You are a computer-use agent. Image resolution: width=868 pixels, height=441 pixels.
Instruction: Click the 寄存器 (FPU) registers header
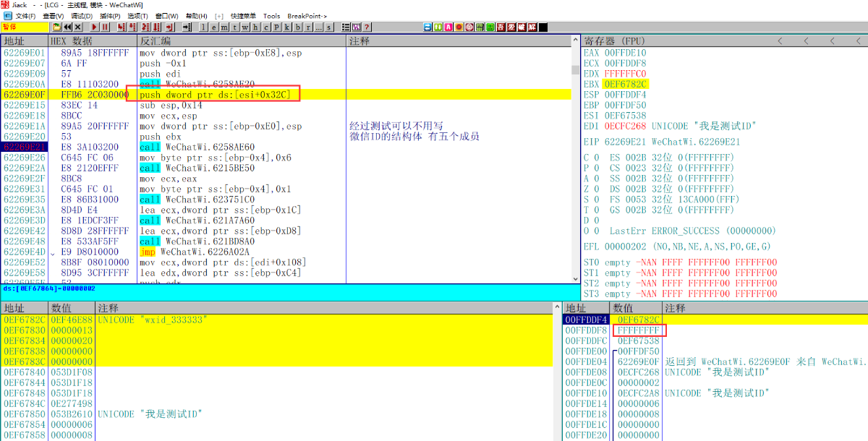(614, 41)
